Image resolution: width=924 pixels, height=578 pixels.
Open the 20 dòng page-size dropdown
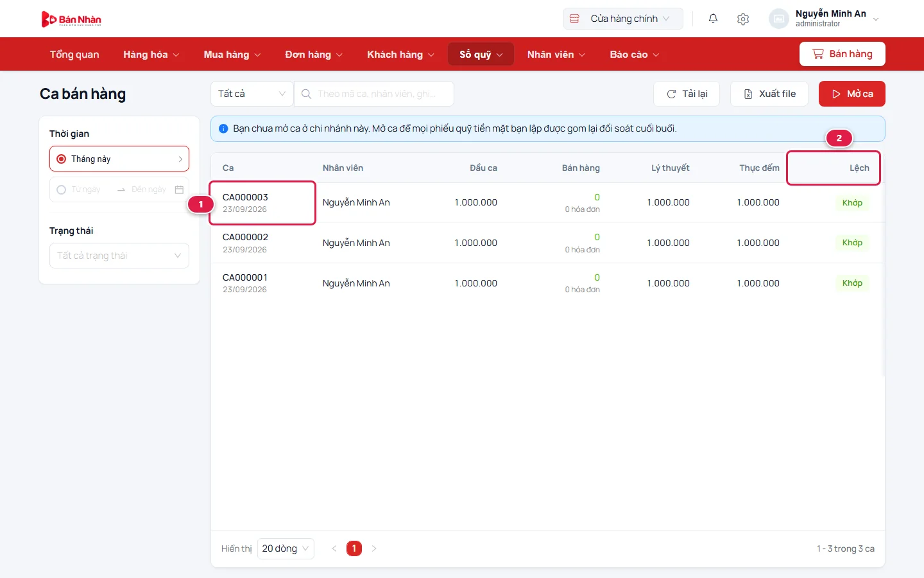coord(286,548)
